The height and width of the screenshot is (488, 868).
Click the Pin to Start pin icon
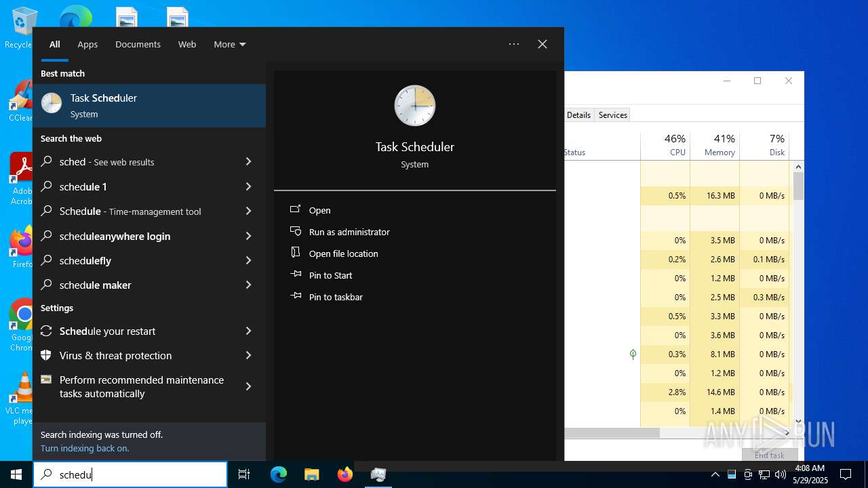(295, 274)
